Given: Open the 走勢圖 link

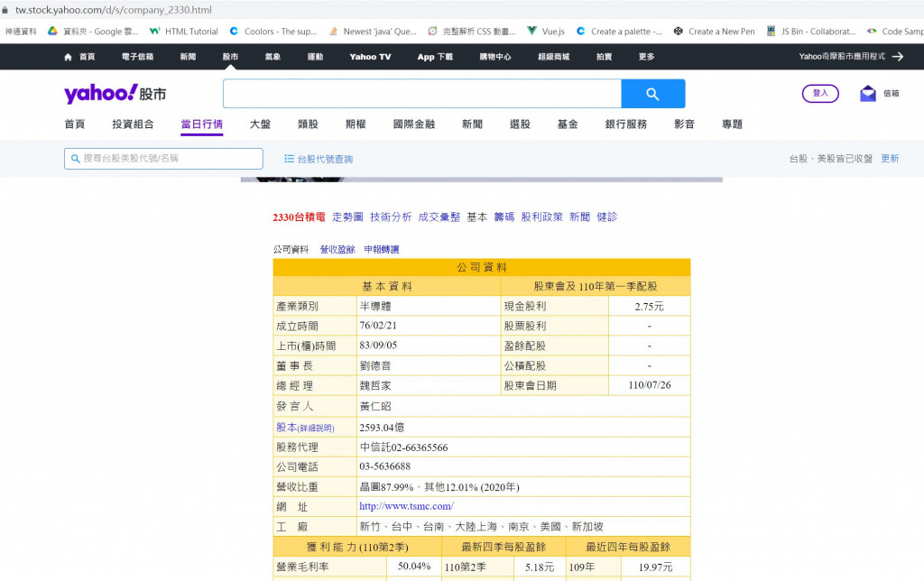Looking at the screenshot, I should coord(347,217).
